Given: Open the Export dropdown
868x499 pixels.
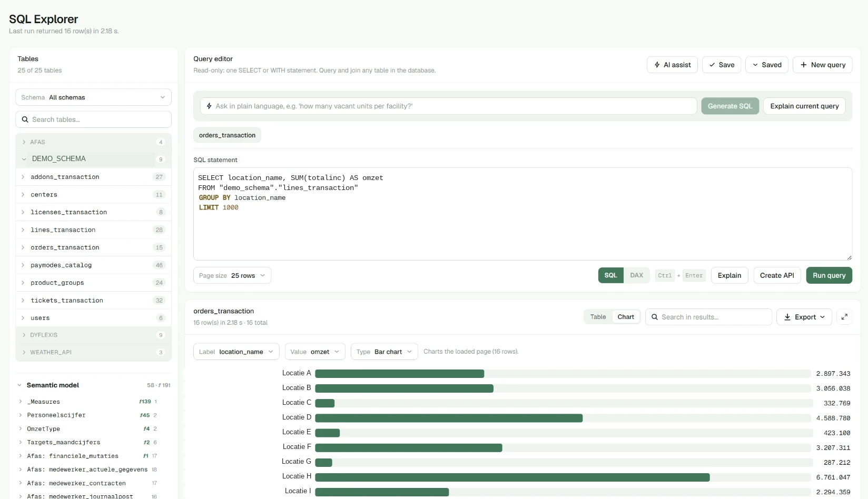Looking at the screenshot, I should pos(804,317).
